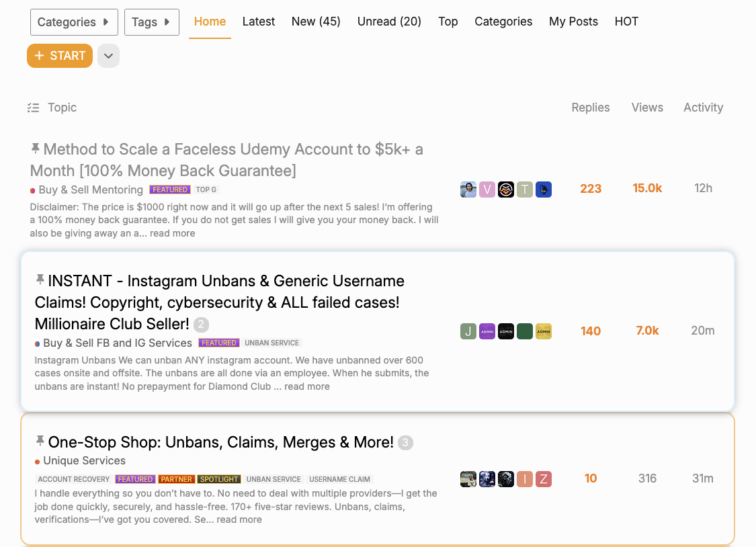Click FEATURED tag on Instagram Unbans topic

219,343
